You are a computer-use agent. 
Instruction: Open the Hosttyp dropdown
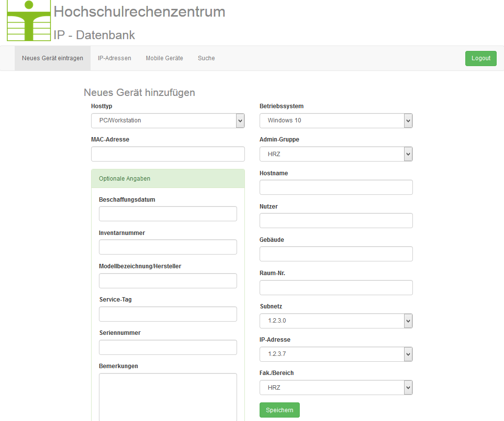pyautogui.click(x=168, y=120)
